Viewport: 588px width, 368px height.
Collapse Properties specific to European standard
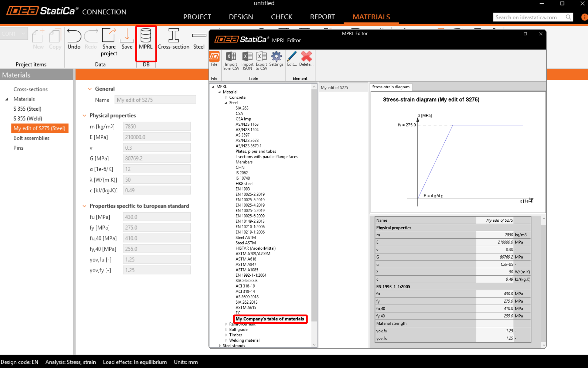coord(84,206)
